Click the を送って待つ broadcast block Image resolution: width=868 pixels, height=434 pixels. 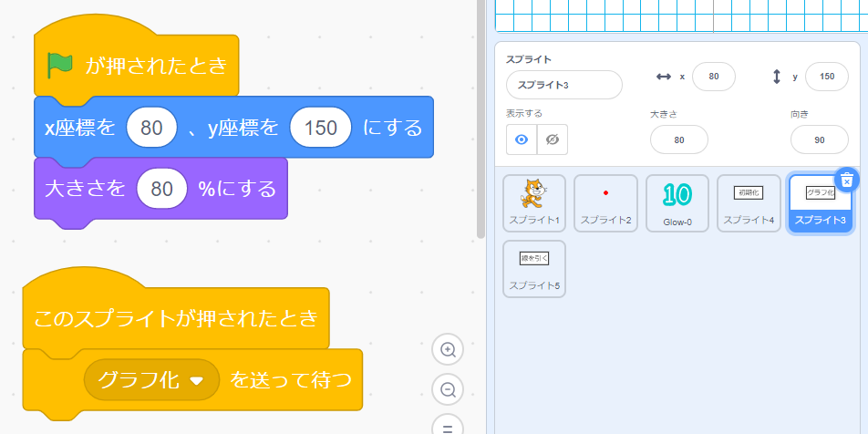pyautogui.click(x=192, y=380)
